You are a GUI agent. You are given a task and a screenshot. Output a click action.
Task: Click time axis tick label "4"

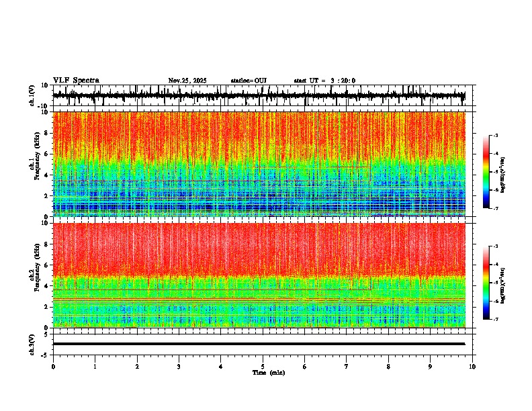221,367
